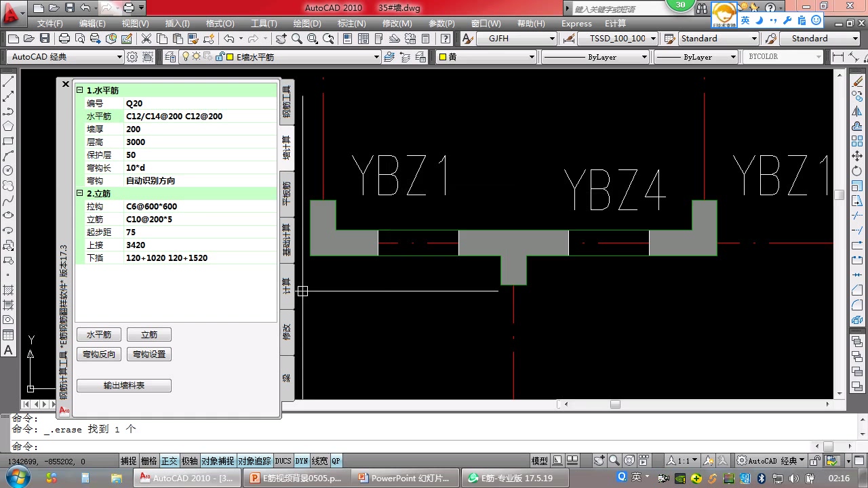Open the first ByLayer linetype dropdown
Viewport: 868px width, 488px height.
click(x=595, y=57)
